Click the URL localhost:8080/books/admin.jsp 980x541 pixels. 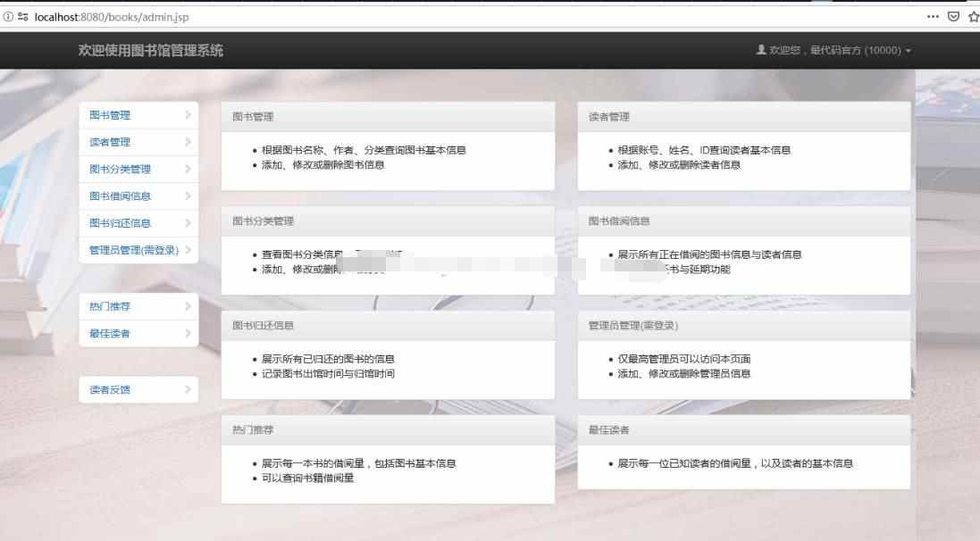pyautogui.click(x=112, y=17)
